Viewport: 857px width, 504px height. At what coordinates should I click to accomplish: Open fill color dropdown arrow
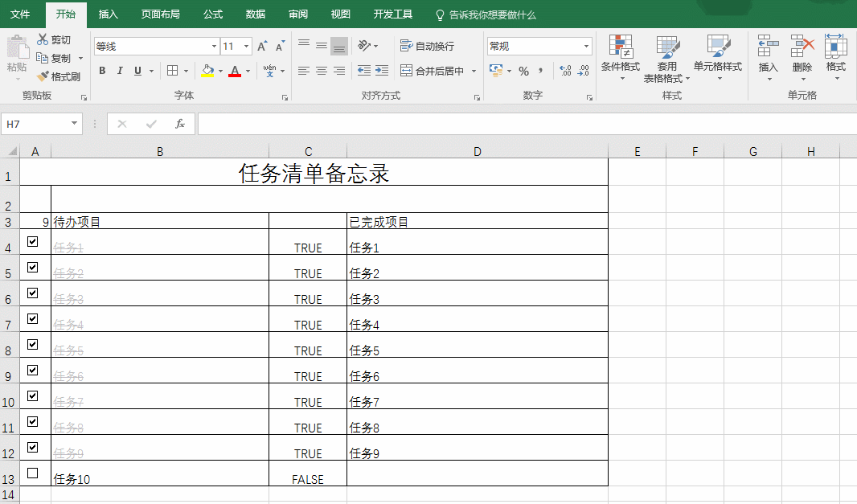click(220, 71)
